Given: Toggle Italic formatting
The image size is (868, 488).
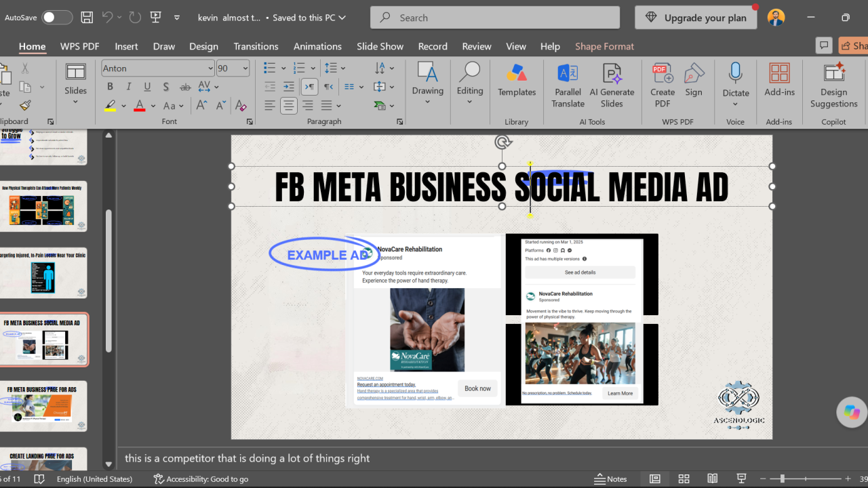Looking at the screenshot, I should click(129, 87).
